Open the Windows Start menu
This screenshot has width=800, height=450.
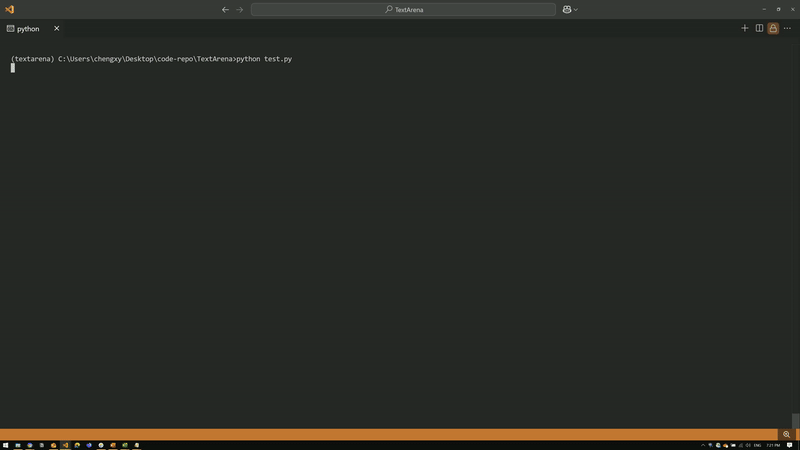click(x=5, y=445)
